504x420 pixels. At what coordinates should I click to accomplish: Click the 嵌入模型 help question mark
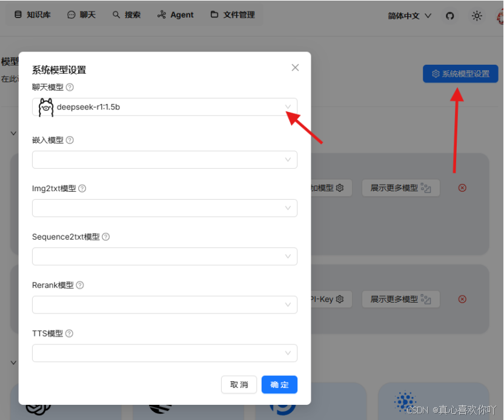(x=70, y=140)
